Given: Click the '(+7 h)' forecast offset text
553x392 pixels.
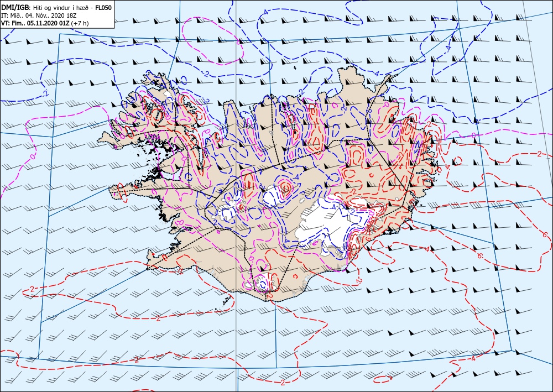Looking at the screenshot, I should [80, 23].
